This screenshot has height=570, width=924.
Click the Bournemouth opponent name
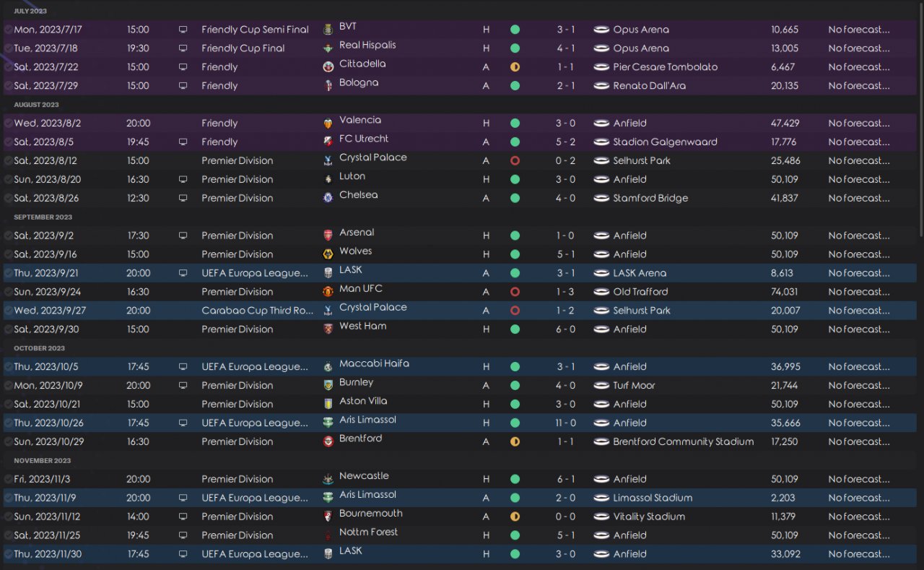pyautogui.click(x=370, y=514)
